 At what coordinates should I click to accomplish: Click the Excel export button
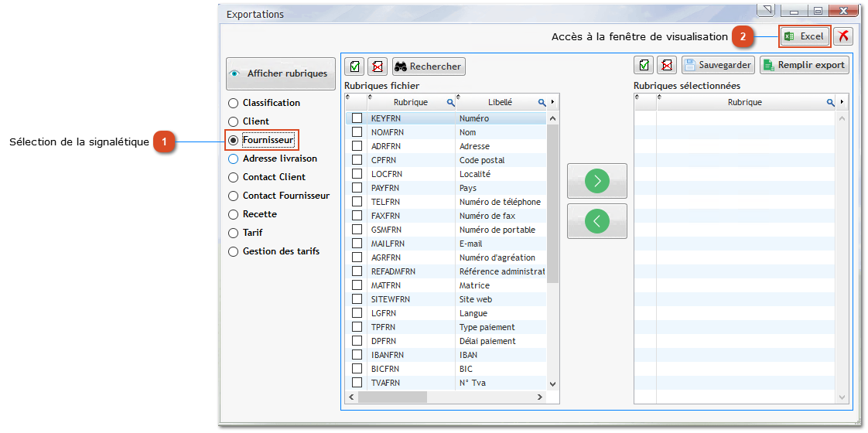tap(805, 36)
